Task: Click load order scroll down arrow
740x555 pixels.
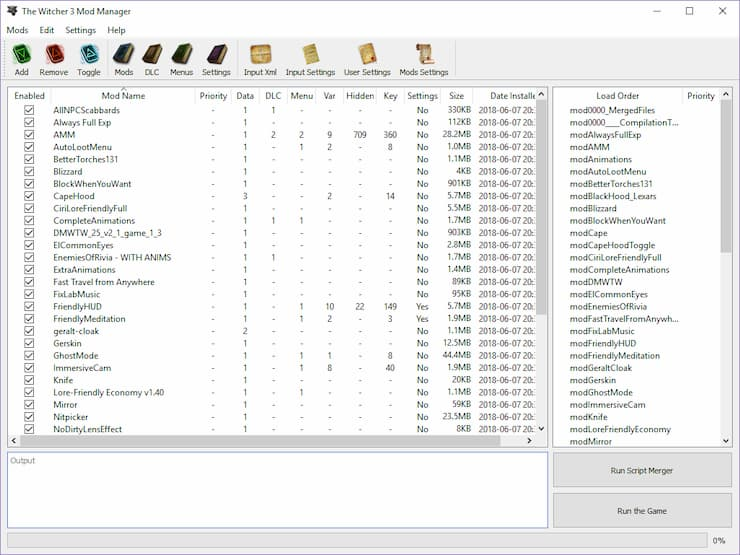Action: [x=726, y=441]
